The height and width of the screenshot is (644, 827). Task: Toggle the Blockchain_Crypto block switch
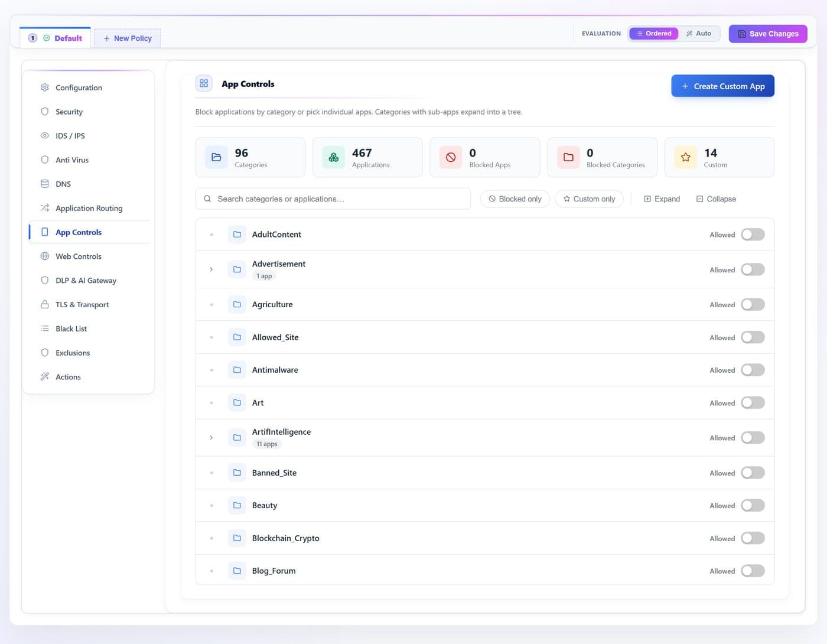[753, 538]
